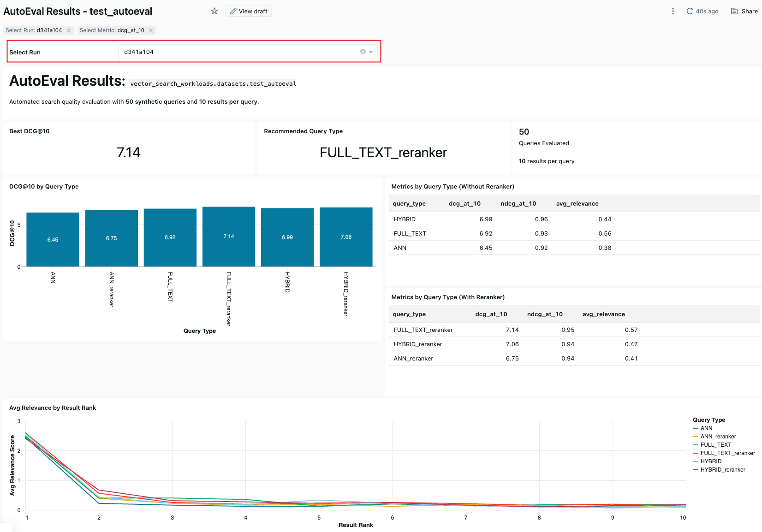Toggle HYBRID_reranker series in legend
Image resolution: width=762 pixels, height=532 pixels.
(722, 470)
